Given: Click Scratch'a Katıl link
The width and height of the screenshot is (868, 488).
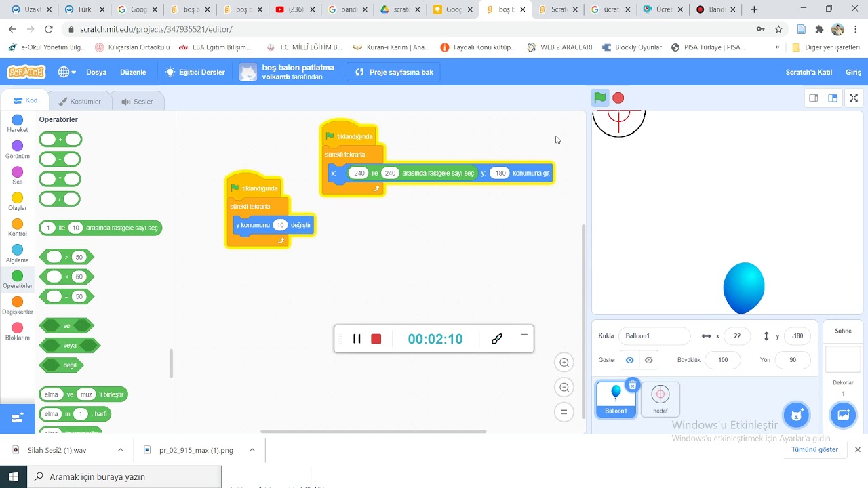Looking at the screenshot, I should click(808, 72).
